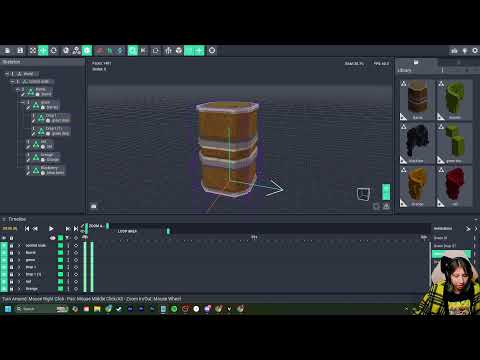480x360 pixels.
Task: Click the save icon in top toolbar
Action: point(20,51)
